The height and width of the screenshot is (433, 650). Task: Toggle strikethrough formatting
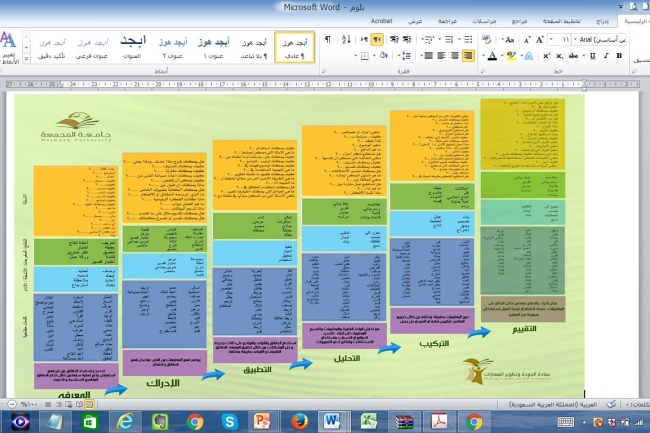coord(573,56)
